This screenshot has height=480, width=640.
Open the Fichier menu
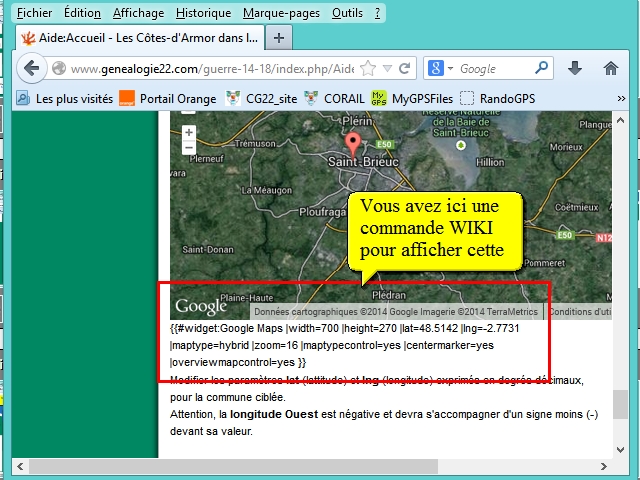pos(34,13)
